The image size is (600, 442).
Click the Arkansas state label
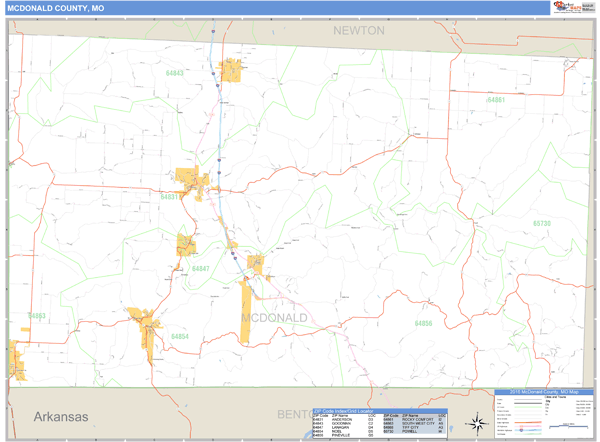[61, 416]
